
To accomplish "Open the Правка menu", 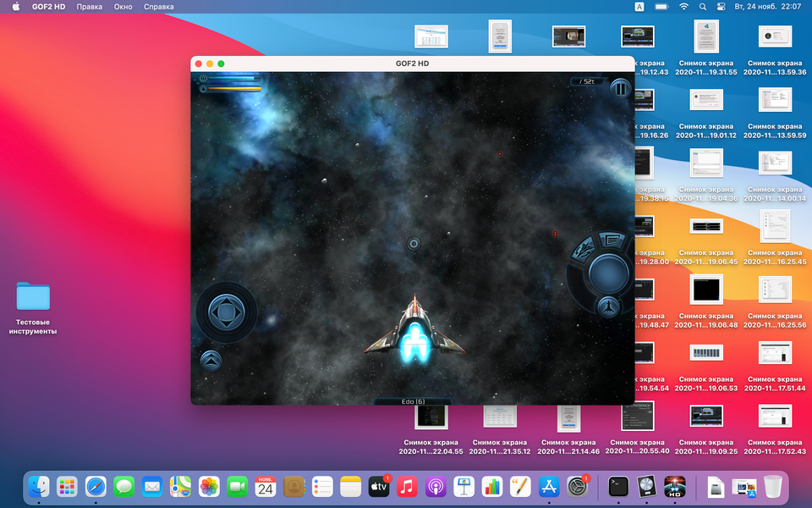I will [x=89, y=7].
